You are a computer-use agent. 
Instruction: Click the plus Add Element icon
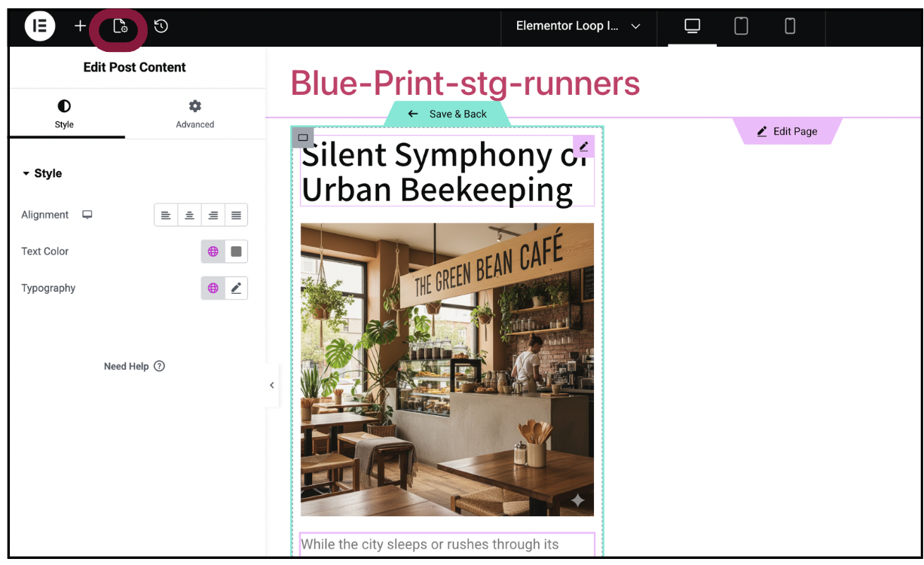coord(80,26)
